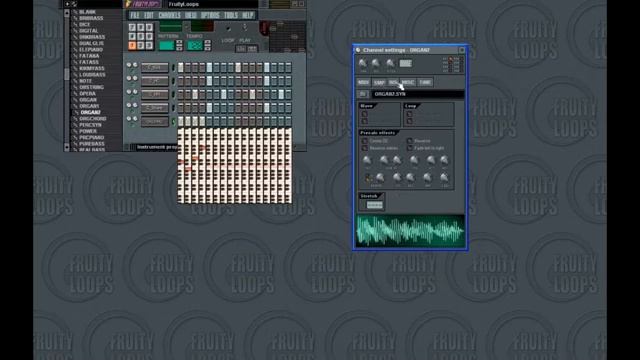
Task: Open the EDIT menu
Action: pos(149,16)
